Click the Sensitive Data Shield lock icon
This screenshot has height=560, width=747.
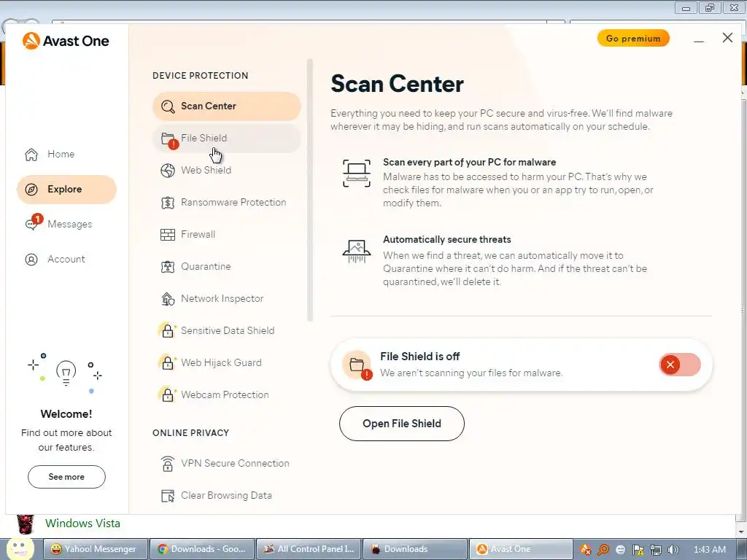pos(168,331)
